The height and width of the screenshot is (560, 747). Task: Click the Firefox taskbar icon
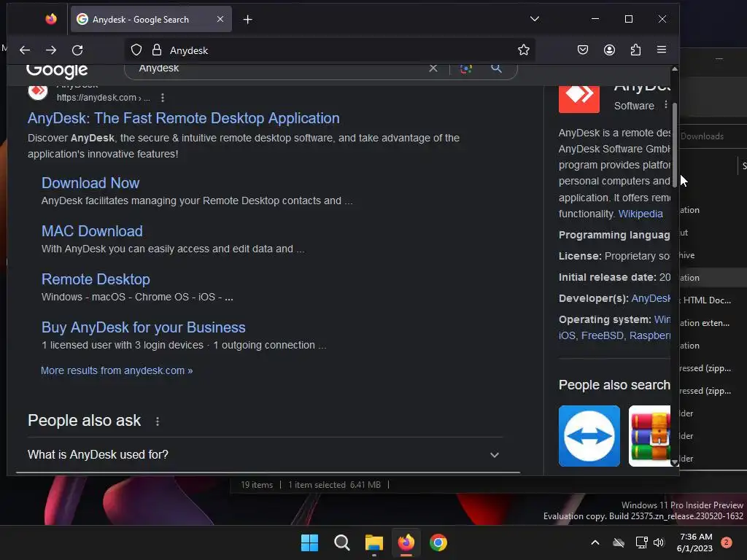[x=406, y=542]
